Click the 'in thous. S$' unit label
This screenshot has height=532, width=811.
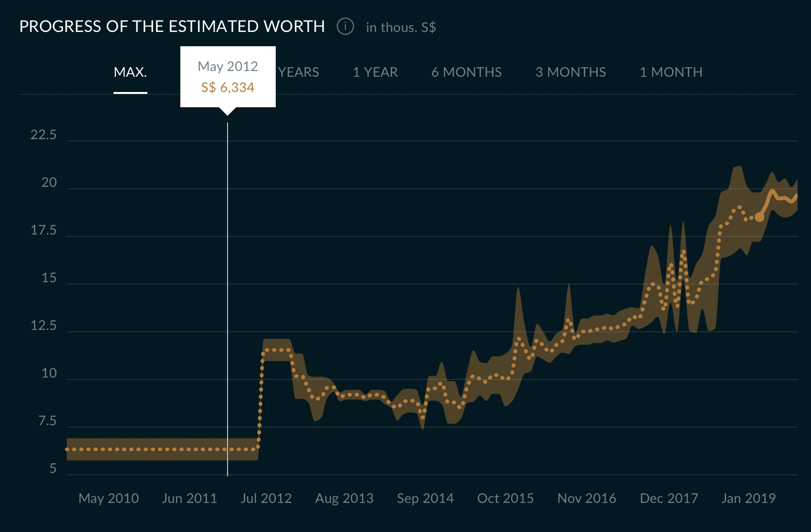pos(401,27)
